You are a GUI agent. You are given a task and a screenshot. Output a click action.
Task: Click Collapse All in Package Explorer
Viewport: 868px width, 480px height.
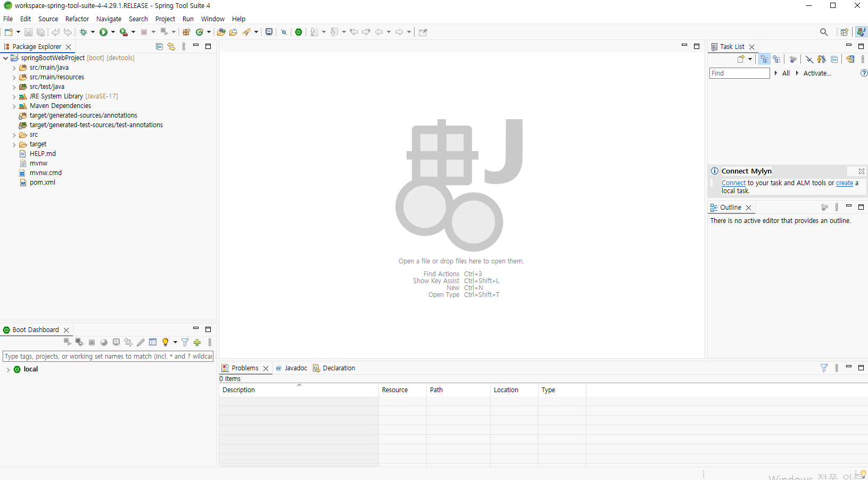point(159,47)
